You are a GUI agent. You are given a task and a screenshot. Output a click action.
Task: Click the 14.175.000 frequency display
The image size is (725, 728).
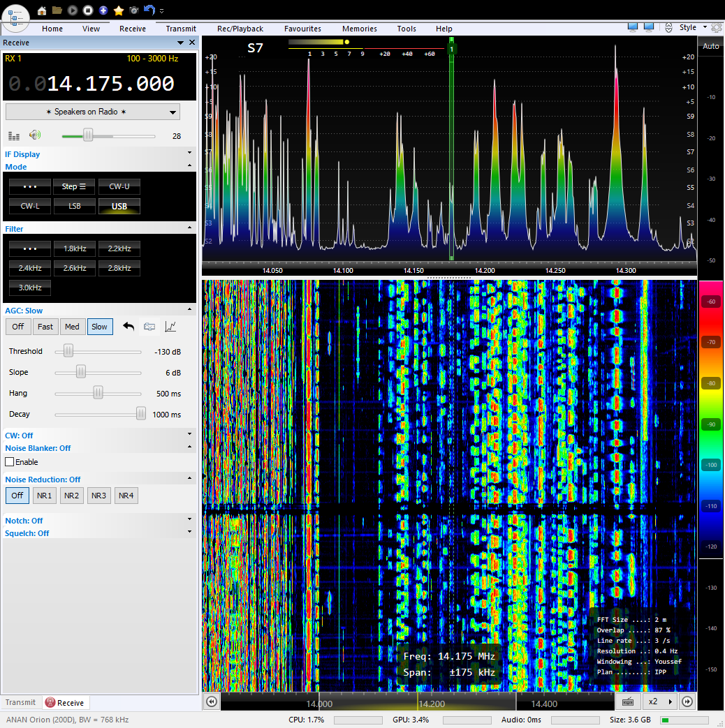point(110,84)
